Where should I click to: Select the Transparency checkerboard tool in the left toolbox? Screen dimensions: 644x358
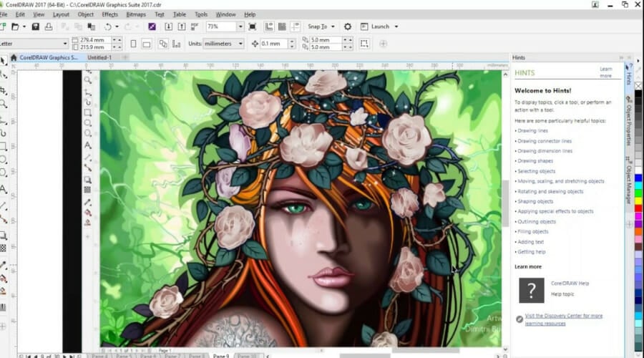pos(4,248)
